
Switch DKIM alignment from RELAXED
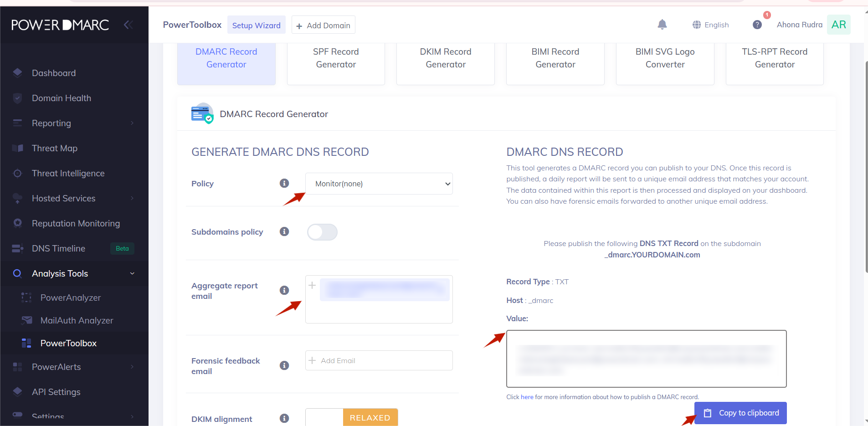370,417
